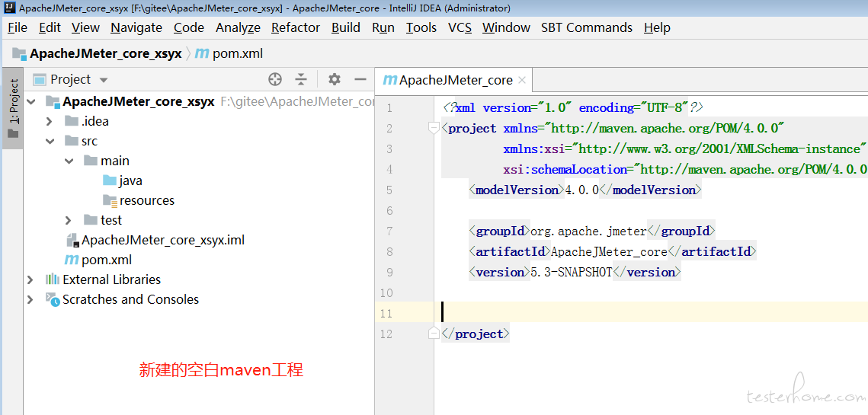This screenshot has height=415, width=868.
Task: Open the Build menu
Action: coord(346,27)
